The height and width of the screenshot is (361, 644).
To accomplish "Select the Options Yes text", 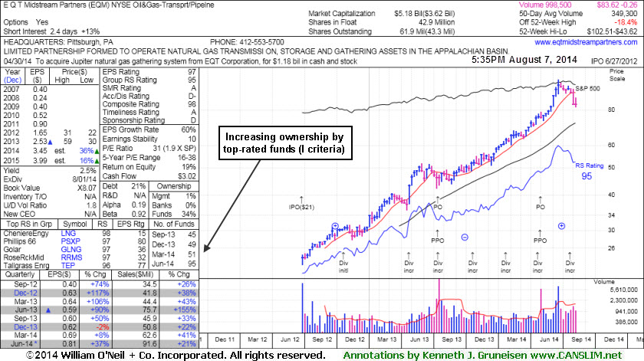I will click(x=26, y=22).
